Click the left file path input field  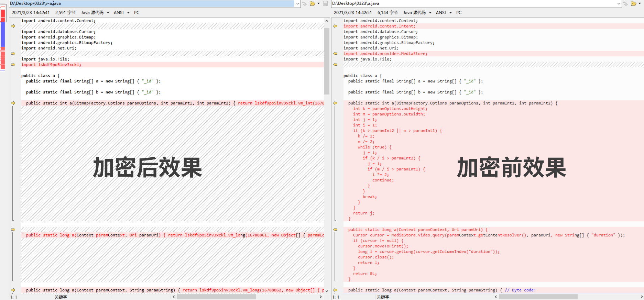(x=151, y=3)
